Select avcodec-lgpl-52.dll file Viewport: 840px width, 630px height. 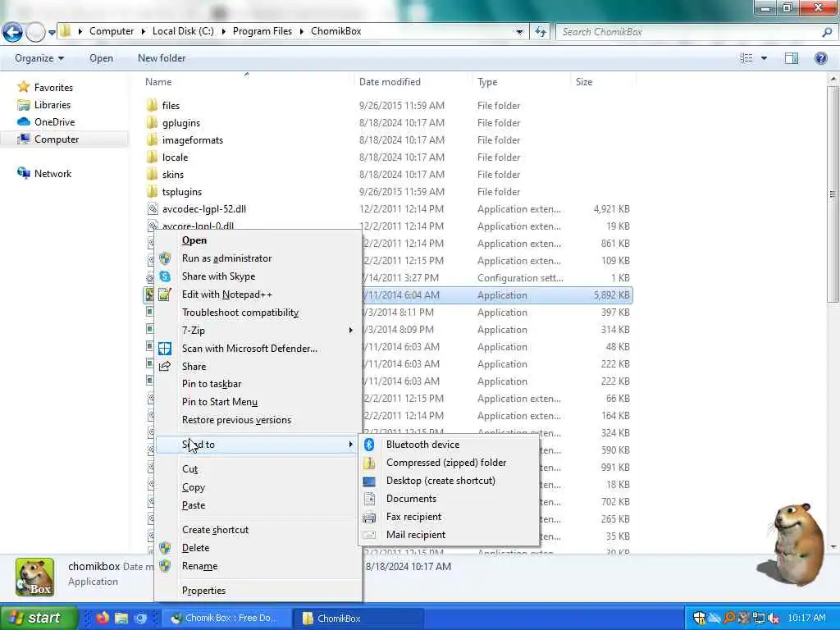point(203,209)
